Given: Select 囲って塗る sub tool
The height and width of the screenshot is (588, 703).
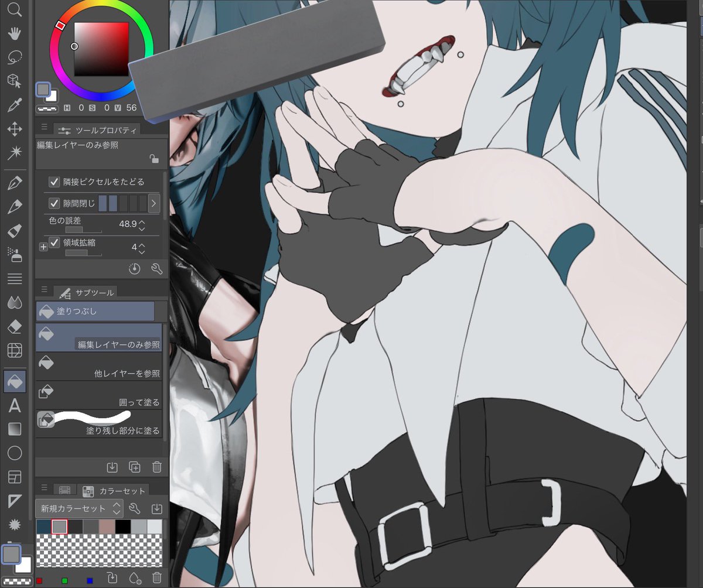Looking at the screenshot, I should [99, 395].
